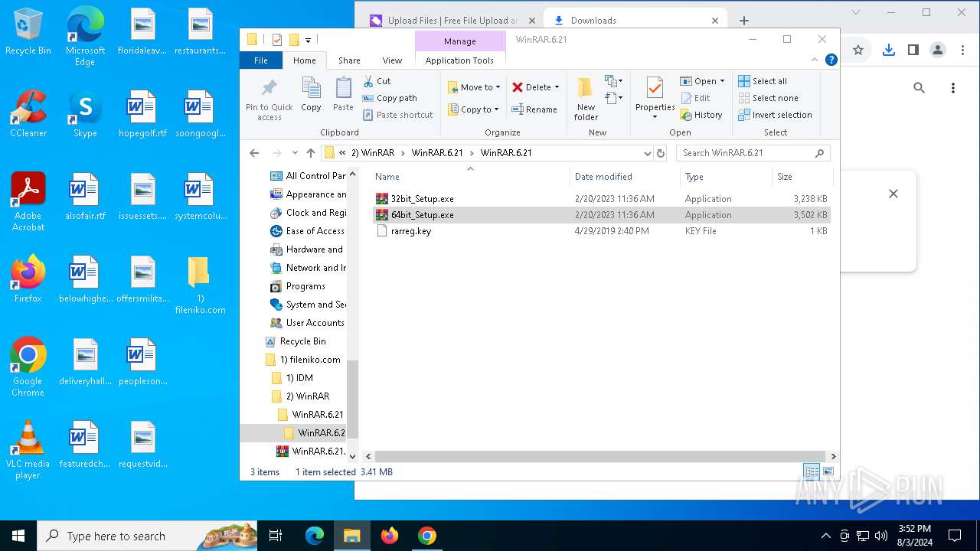Open the File ribbon tab
980x551 pixels.
click(261, 60)
